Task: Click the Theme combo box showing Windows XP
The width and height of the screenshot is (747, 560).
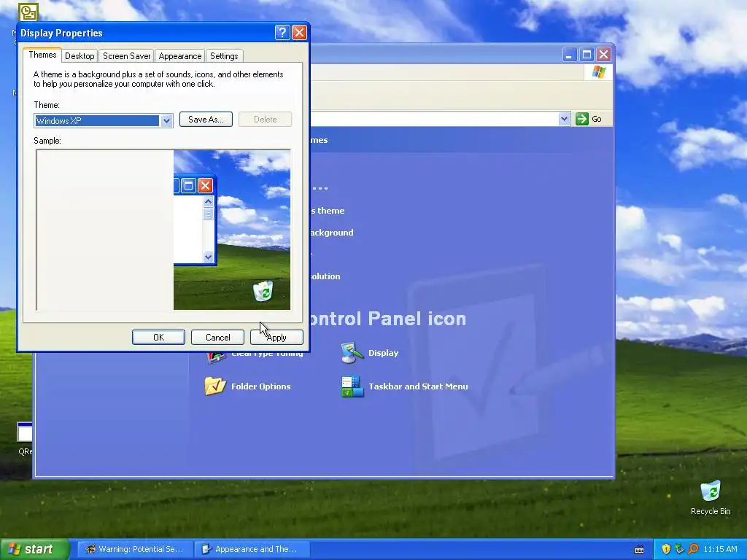Action: pyautogui.click(x=104, y=120)
